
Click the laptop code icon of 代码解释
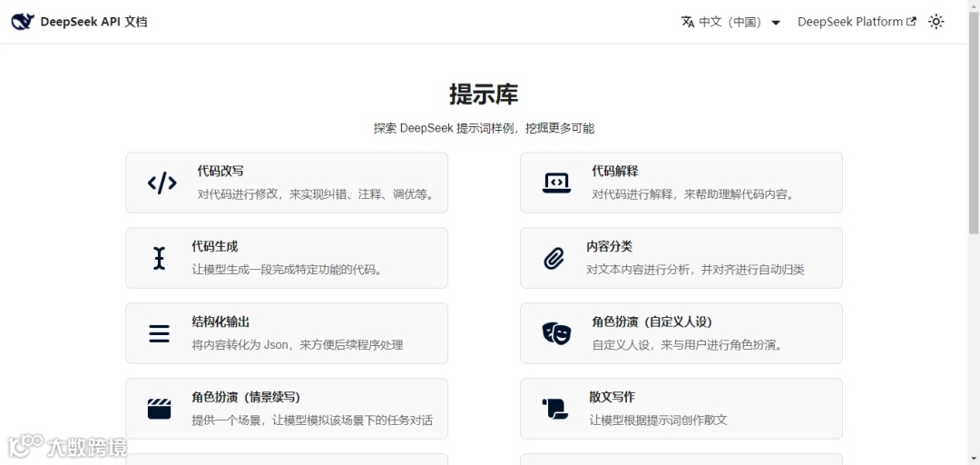[x=556, y=183]
